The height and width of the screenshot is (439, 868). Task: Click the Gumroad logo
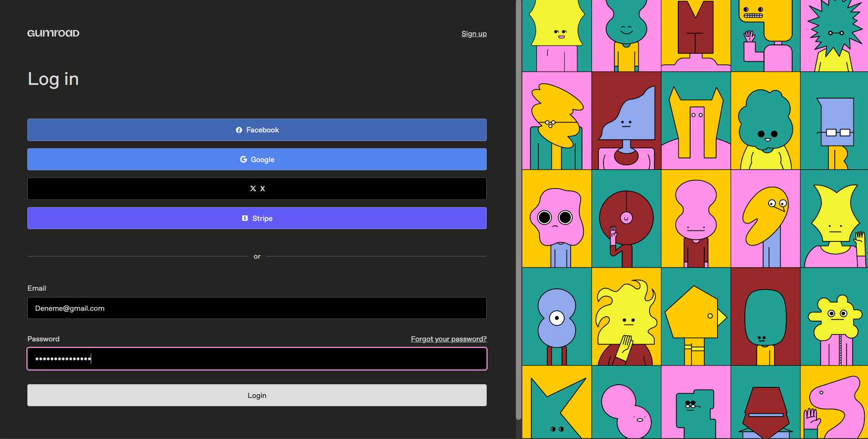tap(53, 33)
